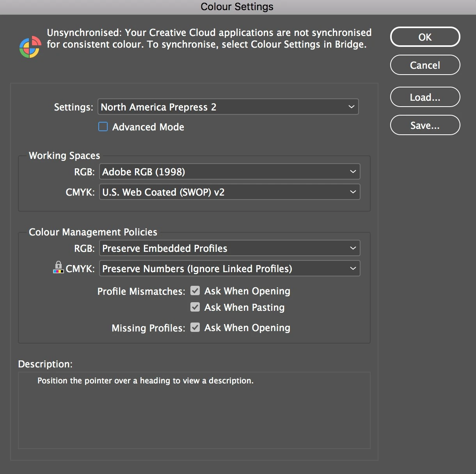
Task: Untick Profile Mismatches Ask When Opening
Action: (x=195, y=291)
